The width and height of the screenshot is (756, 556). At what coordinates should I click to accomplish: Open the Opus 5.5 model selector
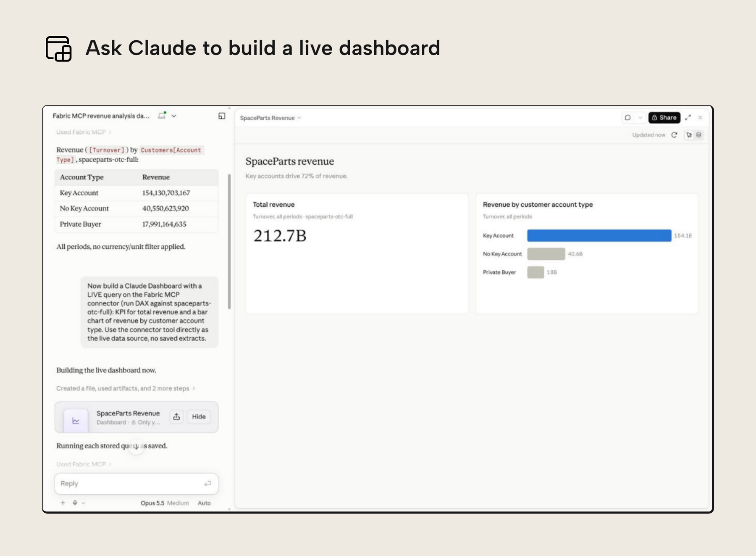tap(165, 503)
